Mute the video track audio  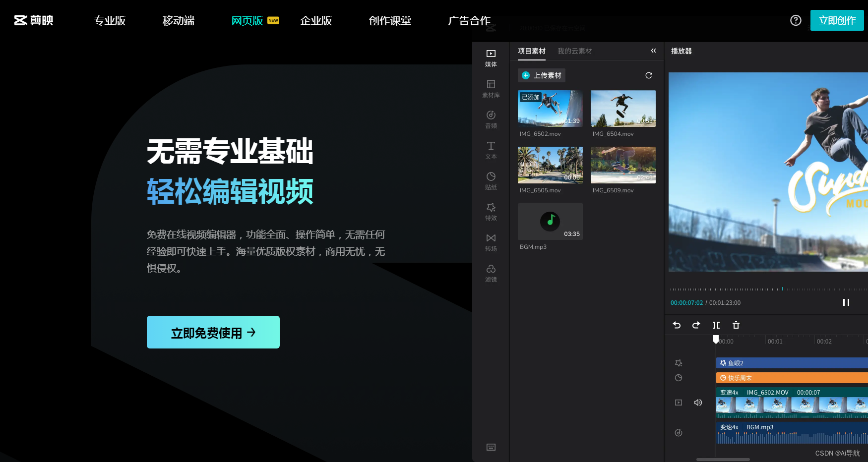698,403
